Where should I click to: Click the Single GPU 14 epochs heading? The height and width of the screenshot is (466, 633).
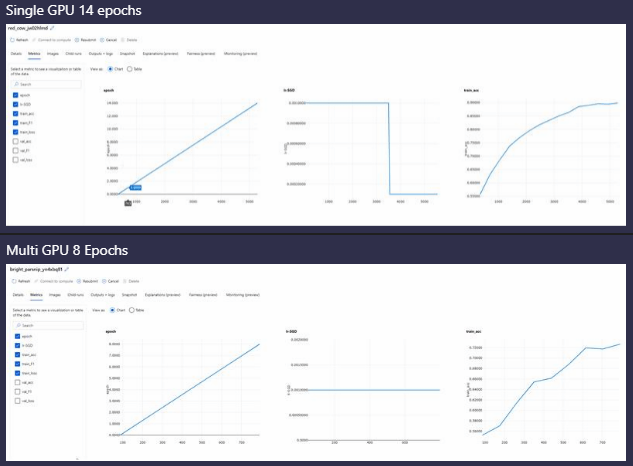pyautogui.click(x=73, y=10)
